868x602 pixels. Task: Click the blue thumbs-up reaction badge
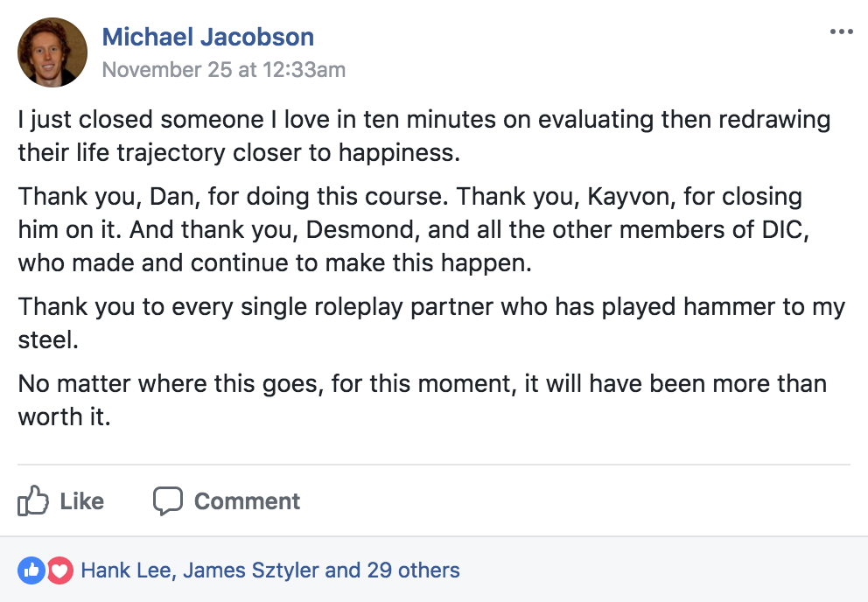[x=31, y=570]
